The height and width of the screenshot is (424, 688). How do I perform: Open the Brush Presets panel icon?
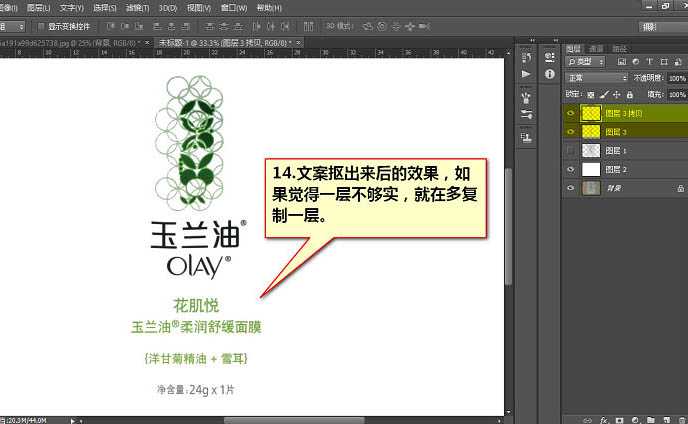point(526,98)
